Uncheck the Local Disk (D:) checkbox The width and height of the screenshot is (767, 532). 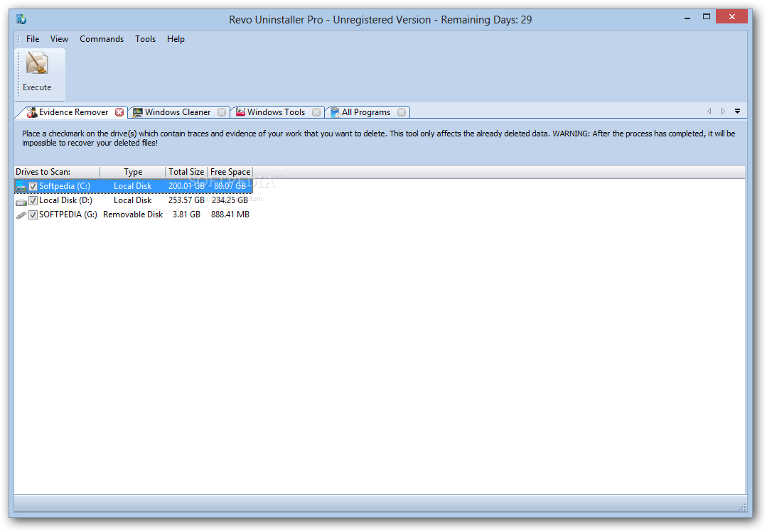click(33, 200)
